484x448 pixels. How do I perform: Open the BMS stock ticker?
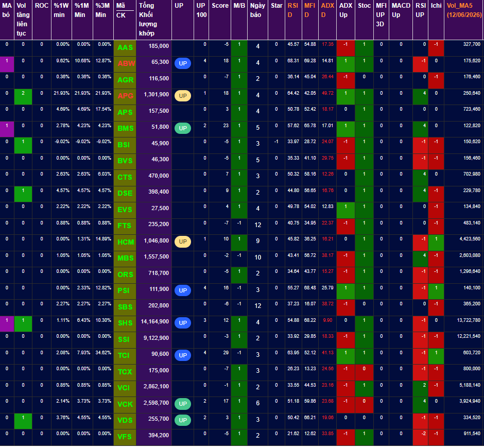125,128
